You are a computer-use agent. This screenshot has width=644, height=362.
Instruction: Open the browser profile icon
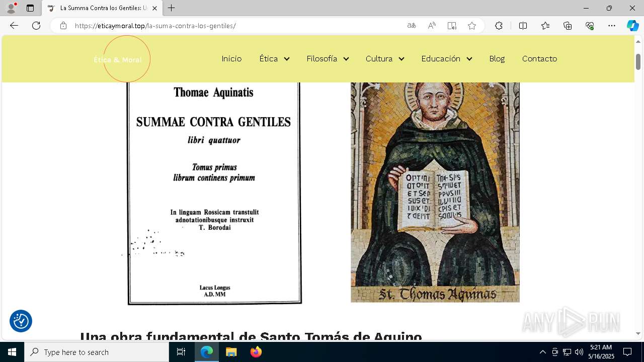tap(11, 8)
